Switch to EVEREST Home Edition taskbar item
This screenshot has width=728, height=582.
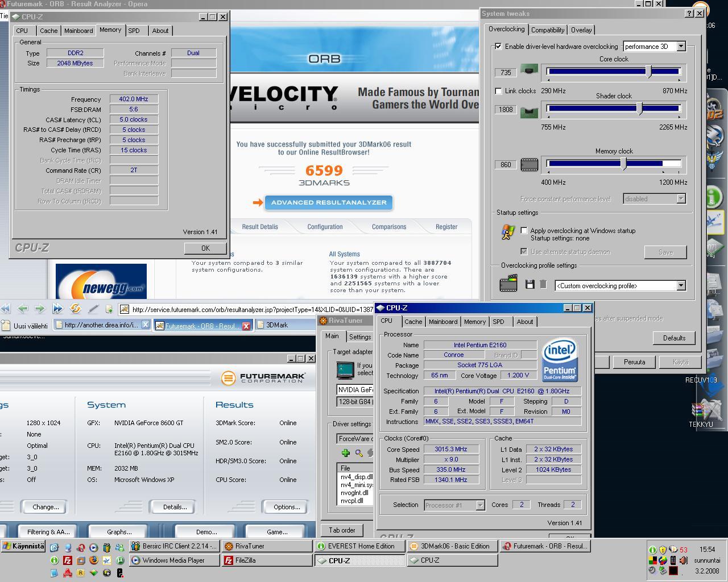point(359,546)
